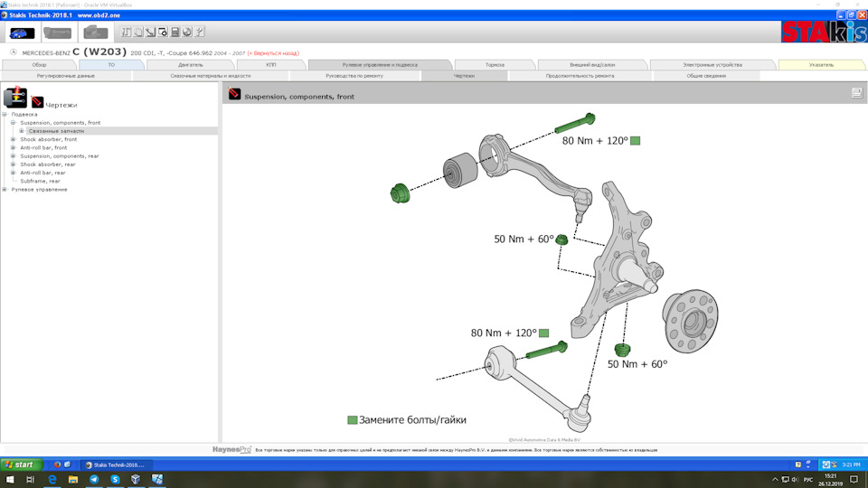Click the window with gear toolbar icon

coord(163,33)
